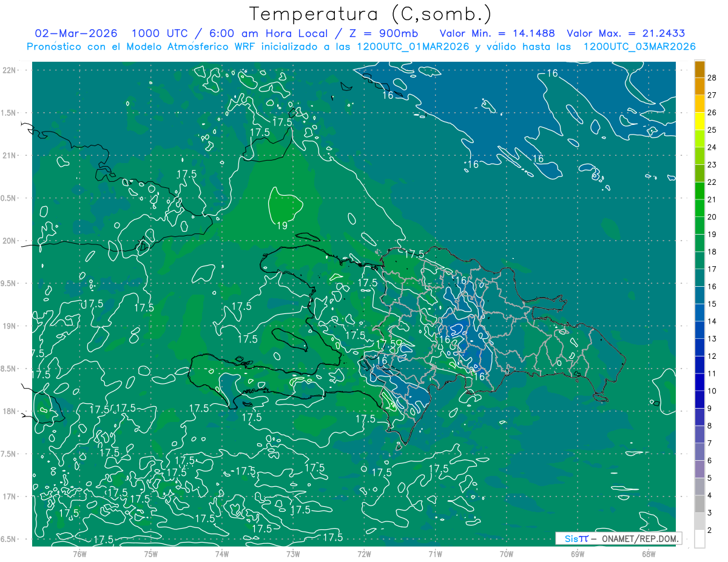Click the "14" value on the color scale

pyautogui.click(x=712, y=321)
